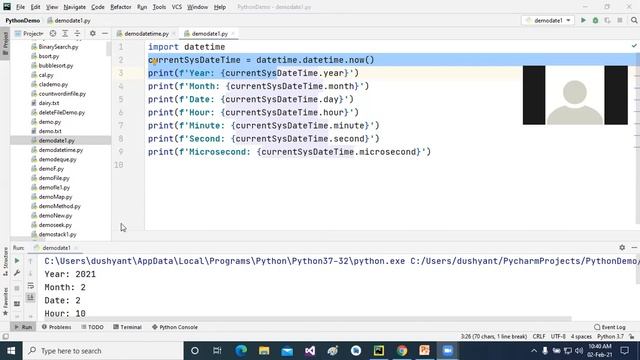The height and width of the screenshot is (360, 640).
Task: Open Run panel gear settings
Action: coord(622,247)
